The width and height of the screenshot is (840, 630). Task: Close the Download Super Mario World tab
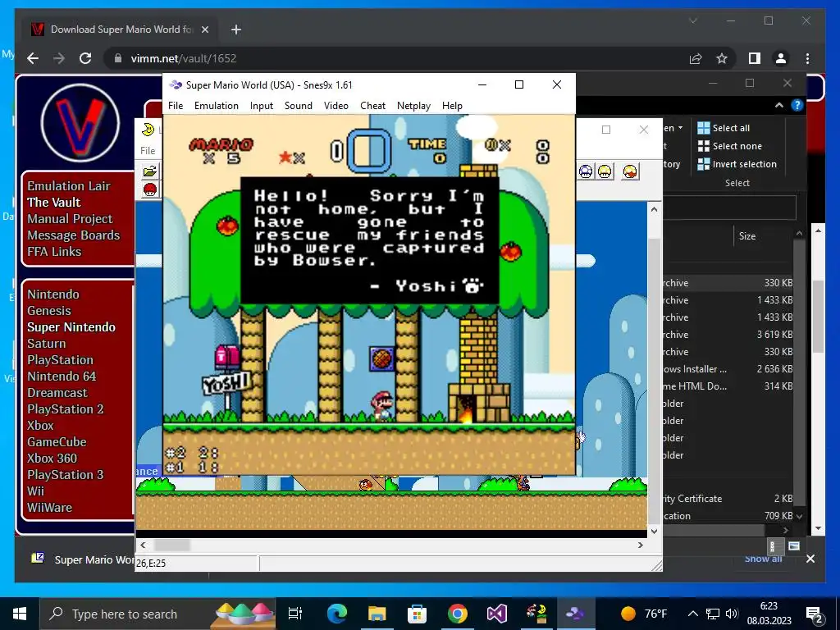pos(204,30)
